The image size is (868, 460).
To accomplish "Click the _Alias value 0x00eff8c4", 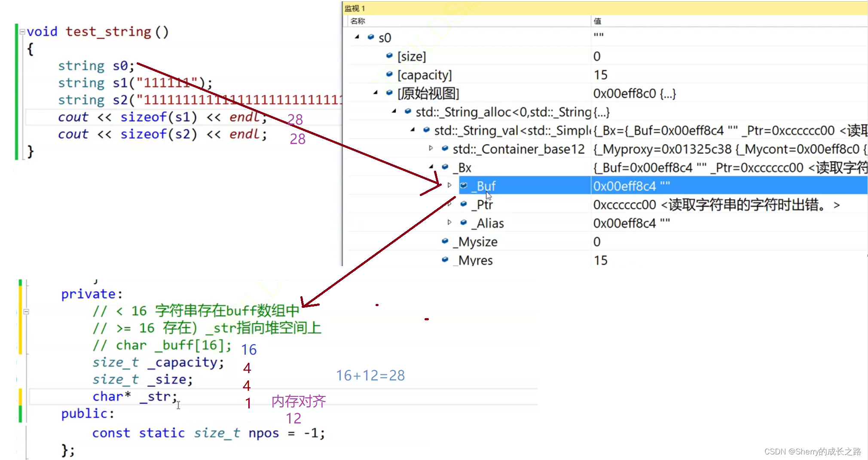I will tap(632, 223).
